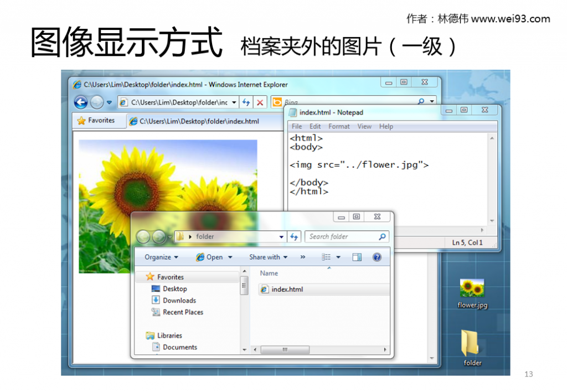Click the IE logo icon in title bar

point(77,85)
